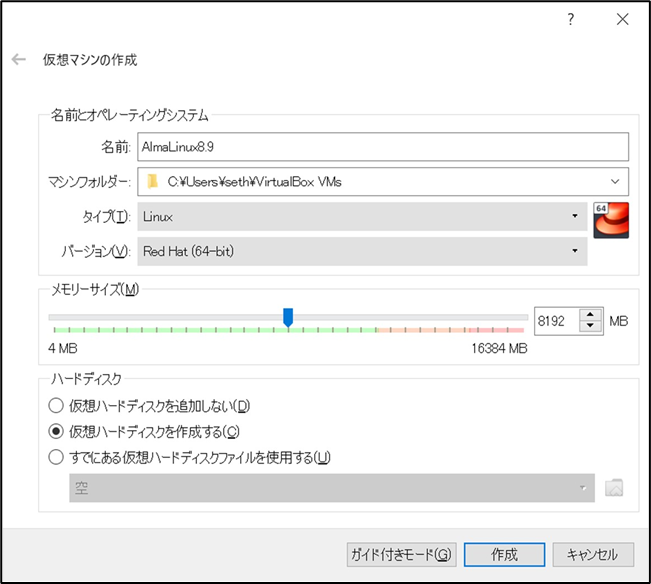Click the ガイド付きモード button
Screen dimensions: 651x584
(401, 555)
